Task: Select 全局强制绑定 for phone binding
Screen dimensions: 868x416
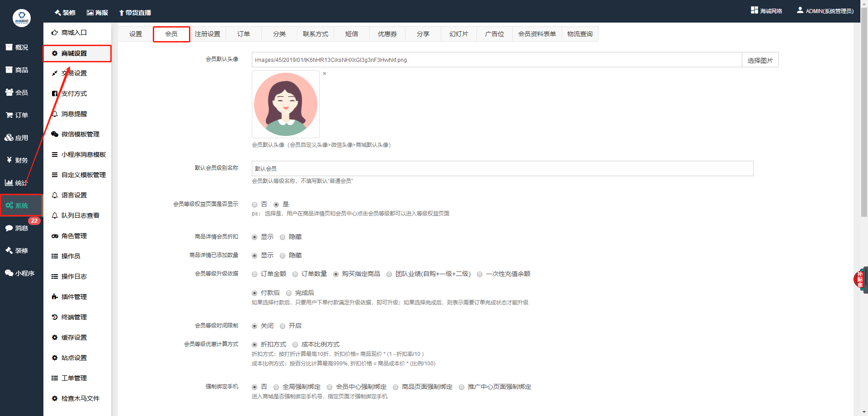Action: point(276,387)
